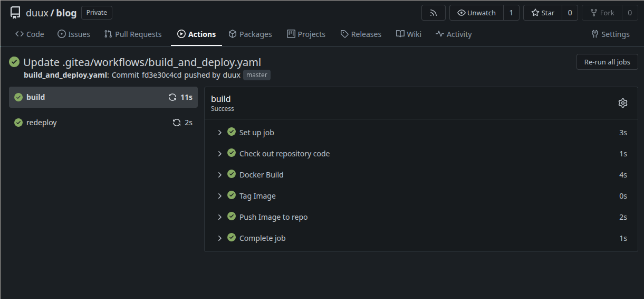Select the redeploy job in sidebar
644x299 pixels.
[x=103, y=123]
